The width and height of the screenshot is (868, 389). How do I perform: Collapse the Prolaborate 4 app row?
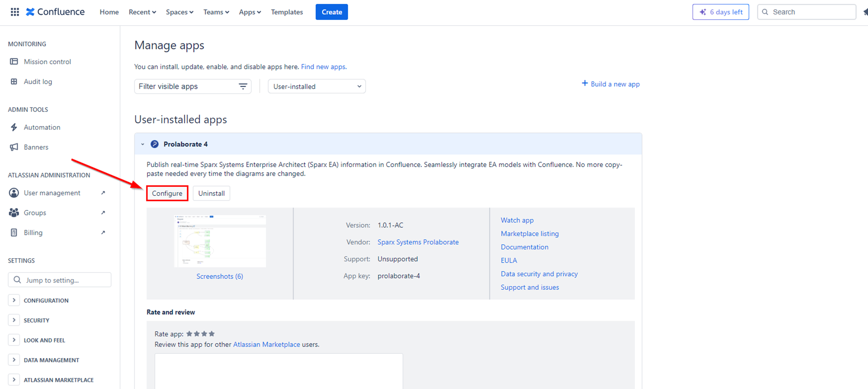pos(143,144)
